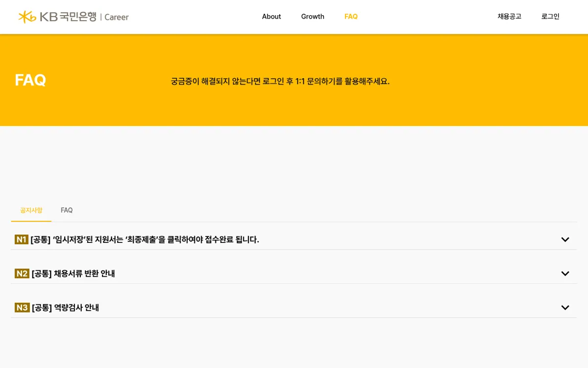Click the large FAQ banner heading
This screenshot has width=588, height=368.
tap(30, 80)
